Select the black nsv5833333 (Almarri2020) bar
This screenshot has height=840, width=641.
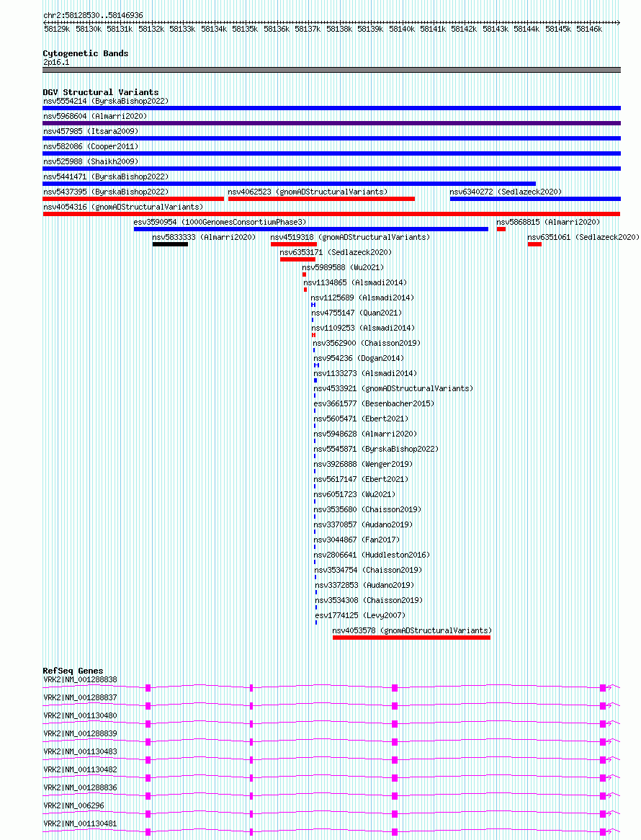pyautogui.click(x=170, y=244)
